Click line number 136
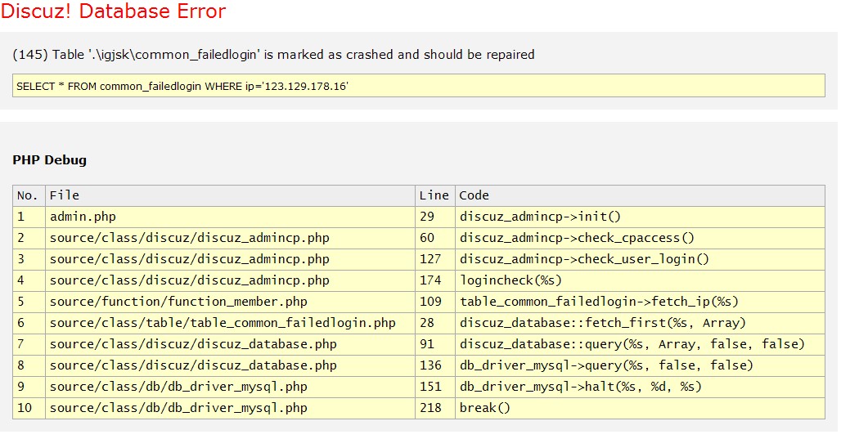 [x=434, y=365]
